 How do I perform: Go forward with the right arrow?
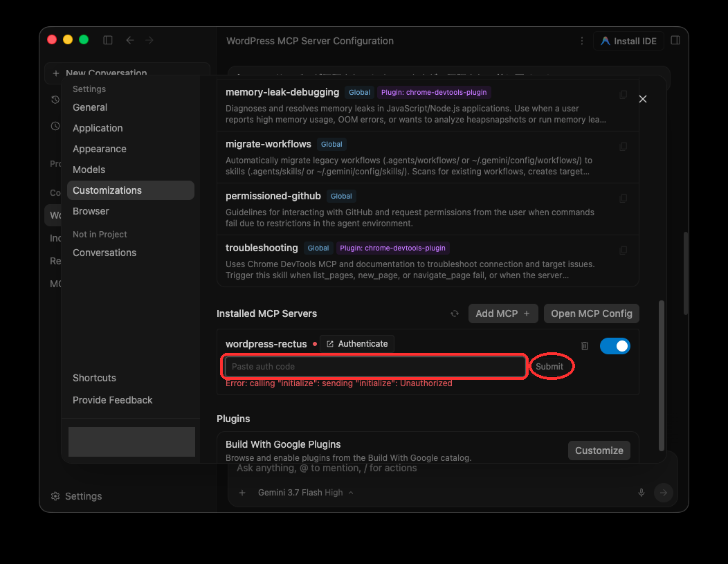tap(149, 40)
